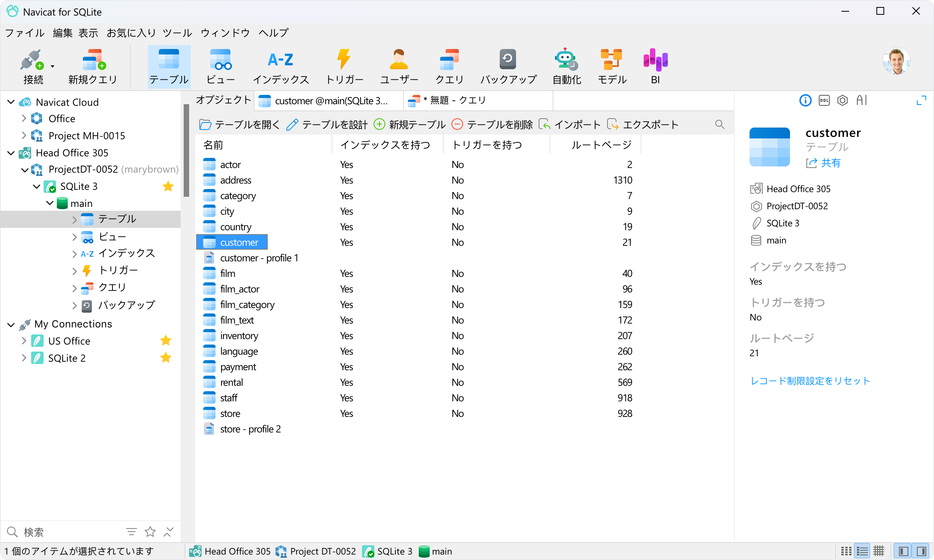Open the AI assistant pane icon
Screen dimensions: 934x560
[x=862, y=101]
